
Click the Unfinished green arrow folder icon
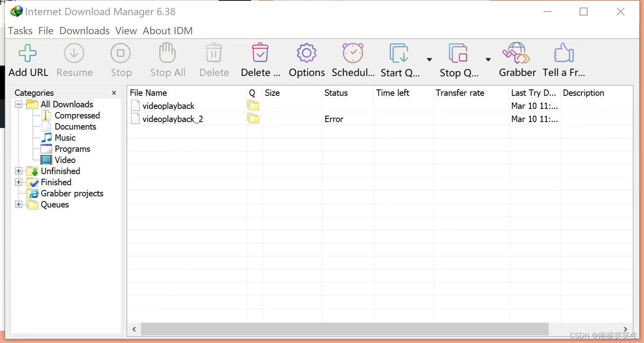coord(33,171)
